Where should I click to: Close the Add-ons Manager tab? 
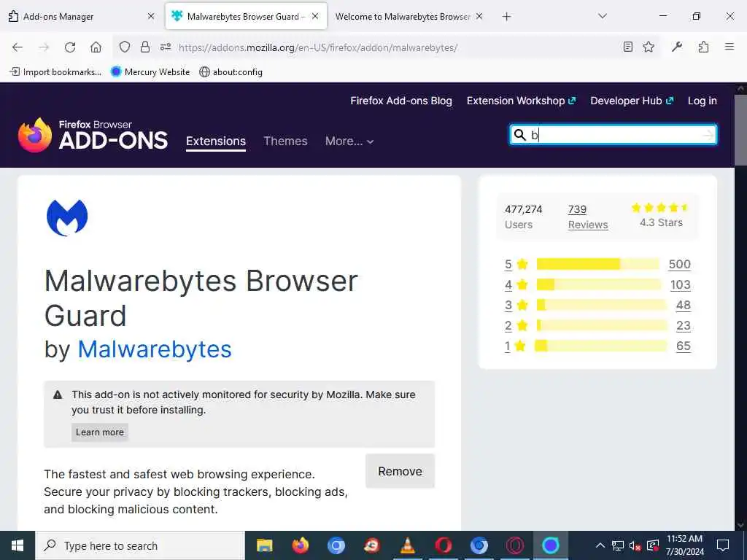[151, 16]
